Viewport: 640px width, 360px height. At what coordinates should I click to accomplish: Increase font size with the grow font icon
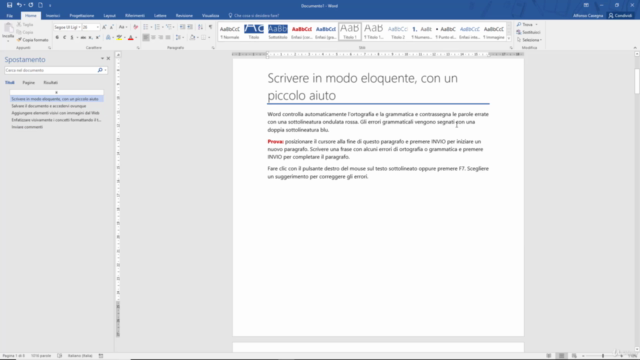[104, 27]
